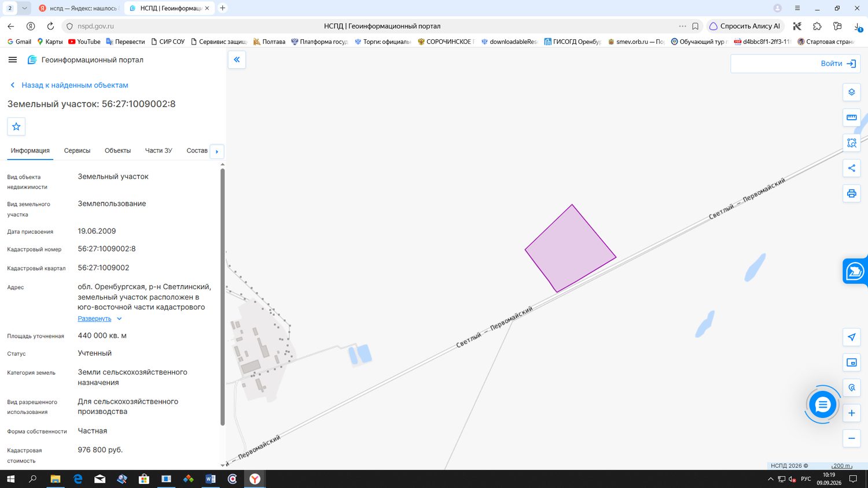Click the purple land plot polygon
Viewport: 868px width, 488px height.
570,248
